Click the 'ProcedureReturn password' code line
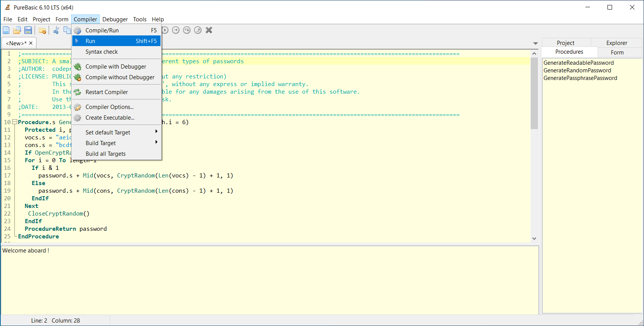Image resolution: width=644 pixels, height=326 pixels. (x=66, y=229)
